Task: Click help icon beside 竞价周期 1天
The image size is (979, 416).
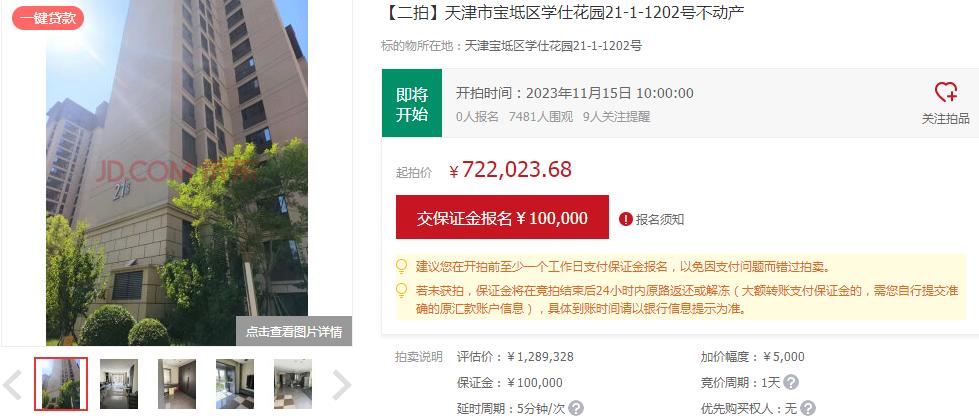Action: coord(791,382)
